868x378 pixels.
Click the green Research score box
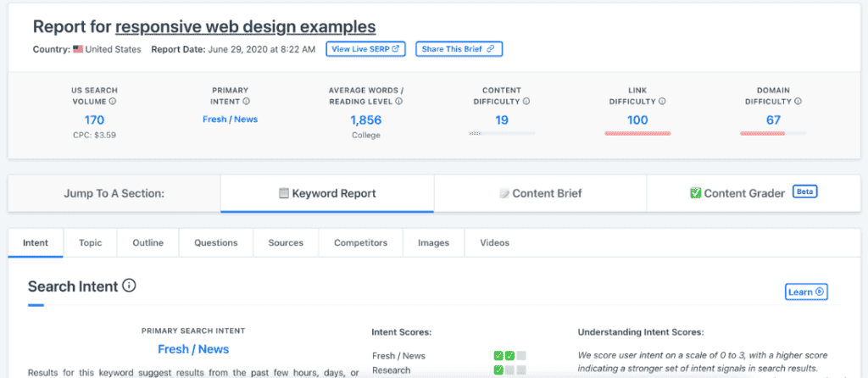(498, 370)
